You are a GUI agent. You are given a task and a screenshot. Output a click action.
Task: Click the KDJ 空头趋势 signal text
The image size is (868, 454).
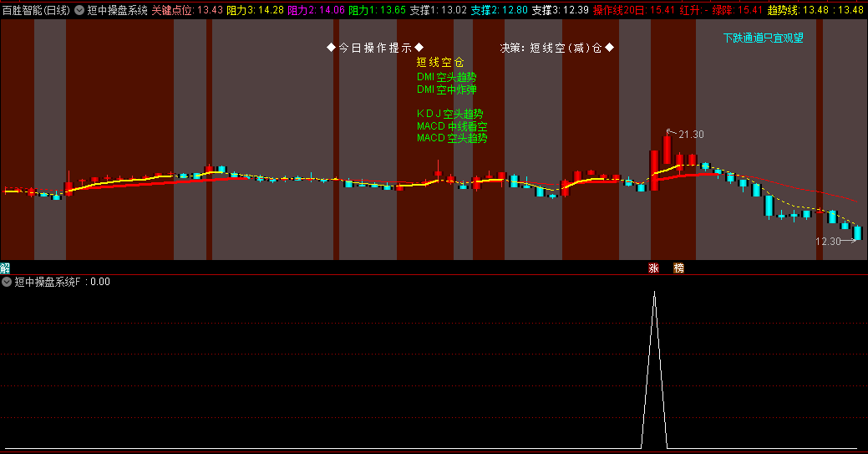coord(450,114)
